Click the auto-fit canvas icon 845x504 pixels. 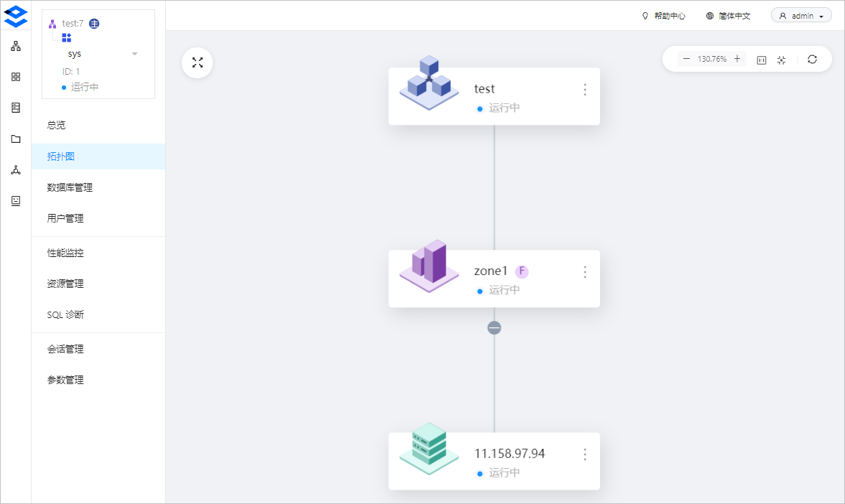pos(782,60)
